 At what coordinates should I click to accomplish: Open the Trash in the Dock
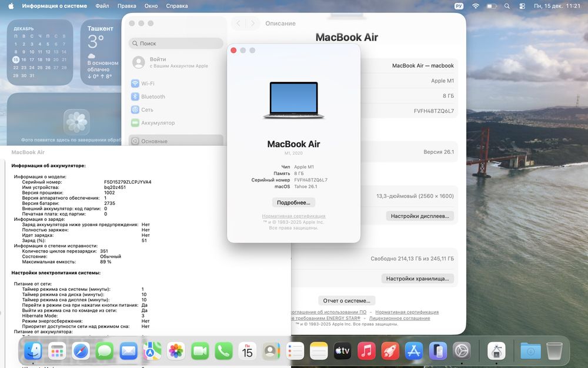(554, 352)
